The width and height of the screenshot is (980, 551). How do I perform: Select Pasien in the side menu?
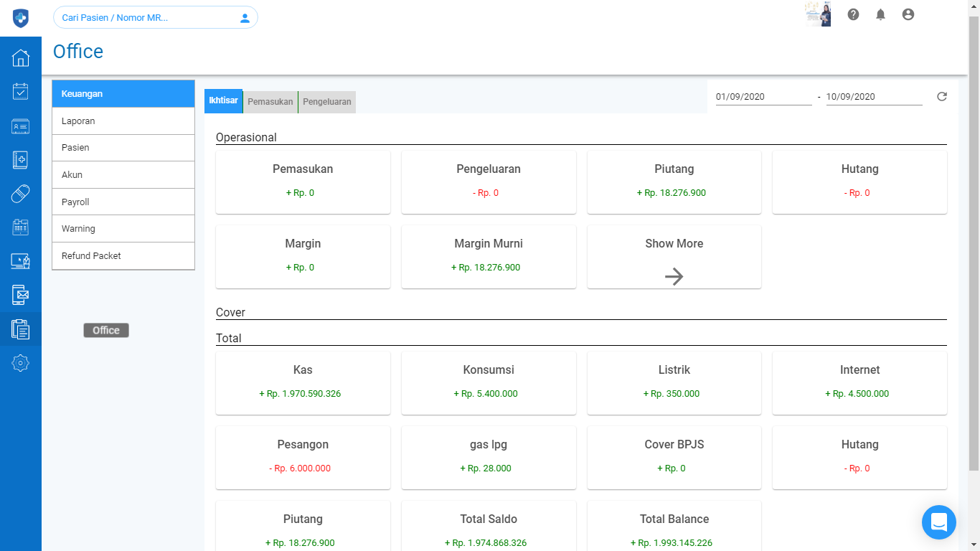pyautogui.click(x=123, y=148)
